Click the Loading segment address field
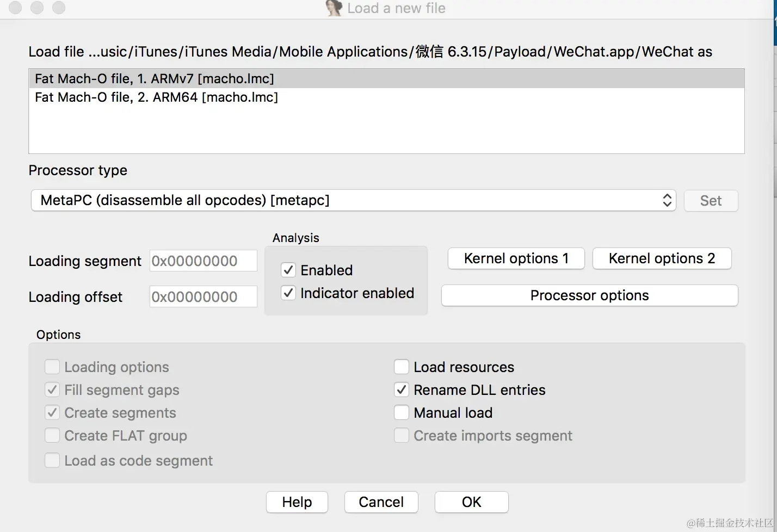This screenshot has height=532, width=777. [203, 261]
